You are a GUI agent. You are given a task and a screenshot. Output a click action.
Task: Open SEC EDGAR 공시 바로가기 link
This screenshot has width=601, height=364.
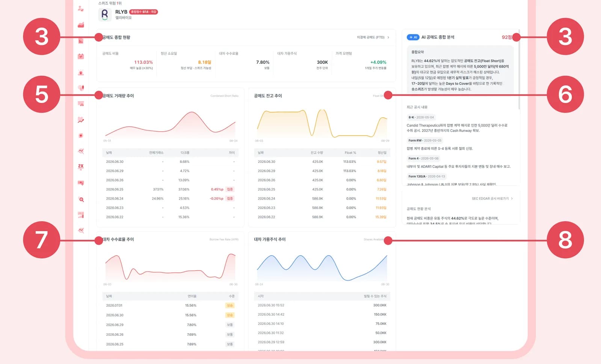(490, 199)
